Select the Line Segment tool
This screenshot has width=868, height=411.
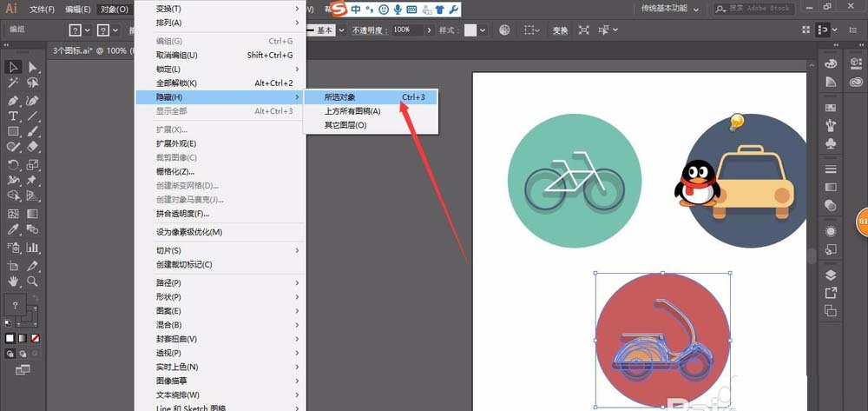pos(33,116)
